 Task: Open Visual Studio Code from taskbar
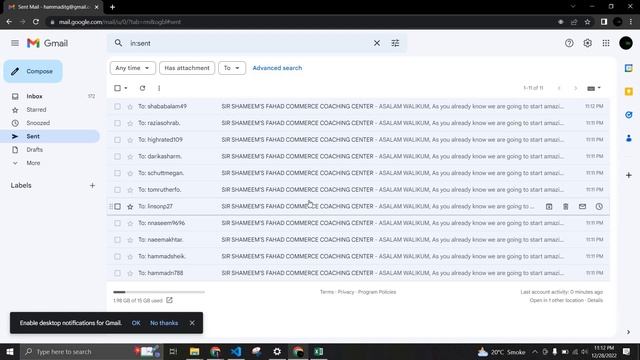point(236,351)
